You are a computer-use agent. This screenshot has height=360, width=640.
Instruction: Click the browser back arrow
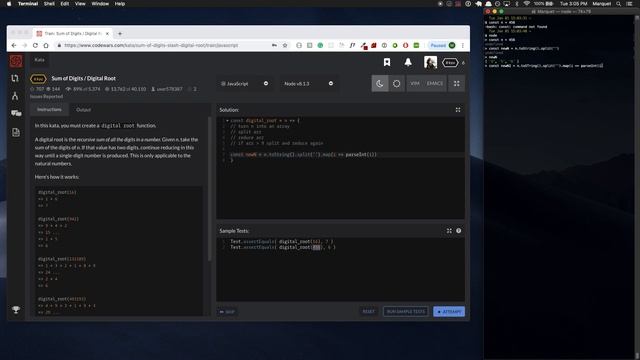coord(14,45)
